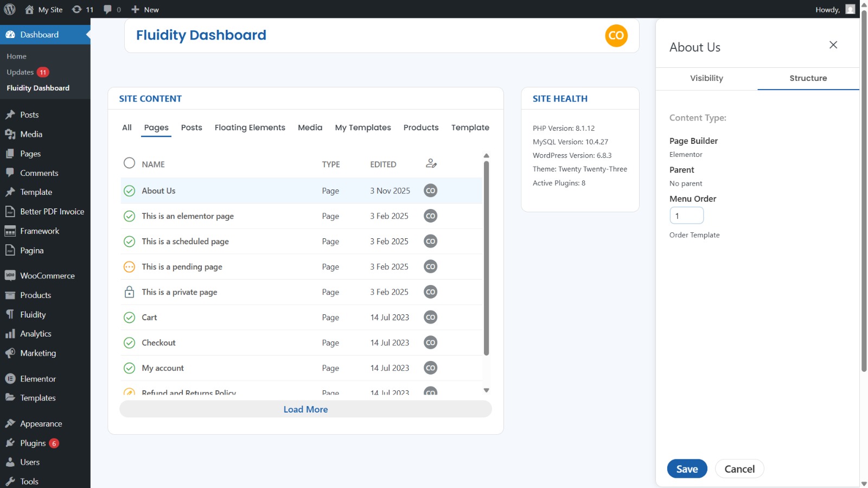The image size is (868, 488).
Task: Open the New content menu
Action: 145,9
